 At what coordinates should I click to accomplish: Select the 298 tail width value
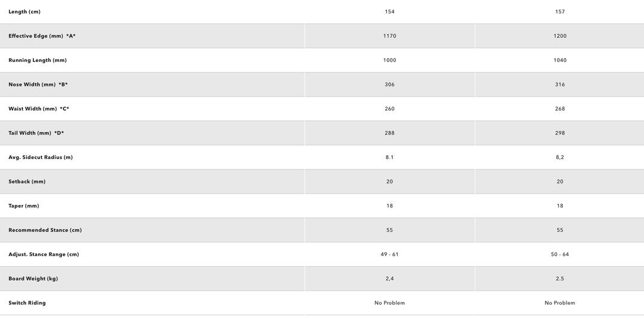[560, 133]
